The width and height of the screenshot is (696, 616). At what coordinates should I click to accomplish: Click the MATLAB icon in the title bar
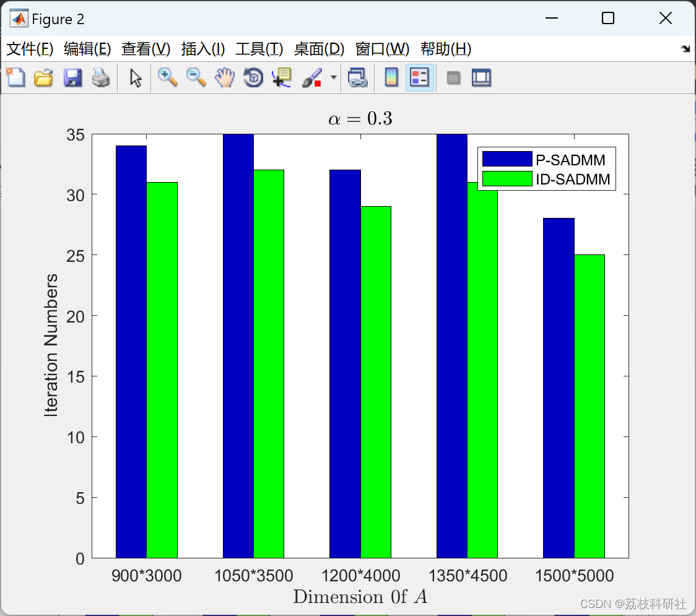point(19,18)
